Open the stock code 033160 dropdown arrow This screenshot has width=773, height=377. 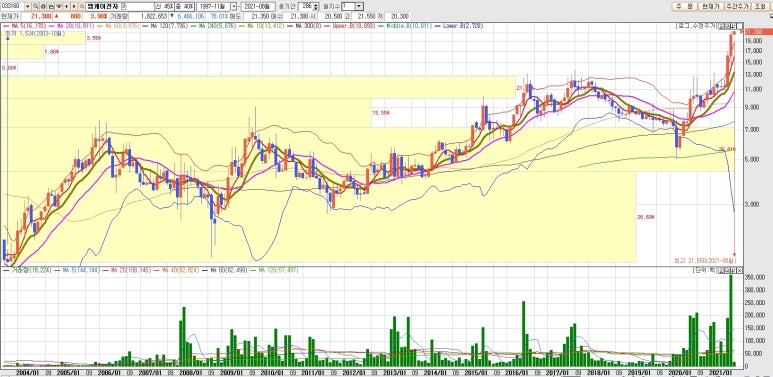(28, 6)
